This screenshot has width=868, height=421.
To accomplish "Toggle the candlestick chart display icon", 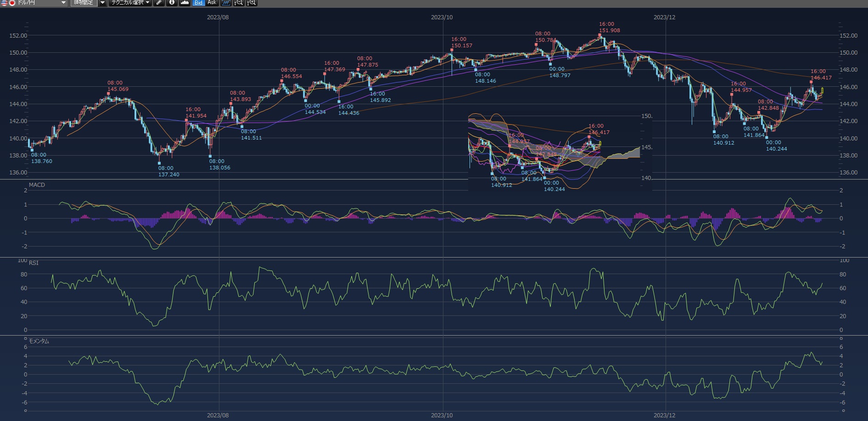I will [x=225, y=3].
